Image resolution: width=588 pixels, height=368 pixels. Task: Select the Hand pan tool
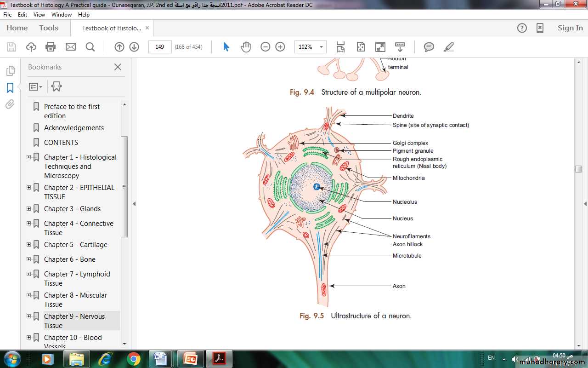click(246, 47)
